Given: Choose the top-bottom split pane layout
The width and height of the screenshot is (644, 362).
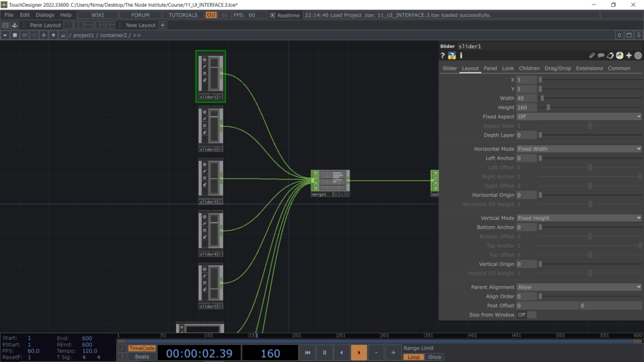Looking at the screenshot, I should coord(89,25).
